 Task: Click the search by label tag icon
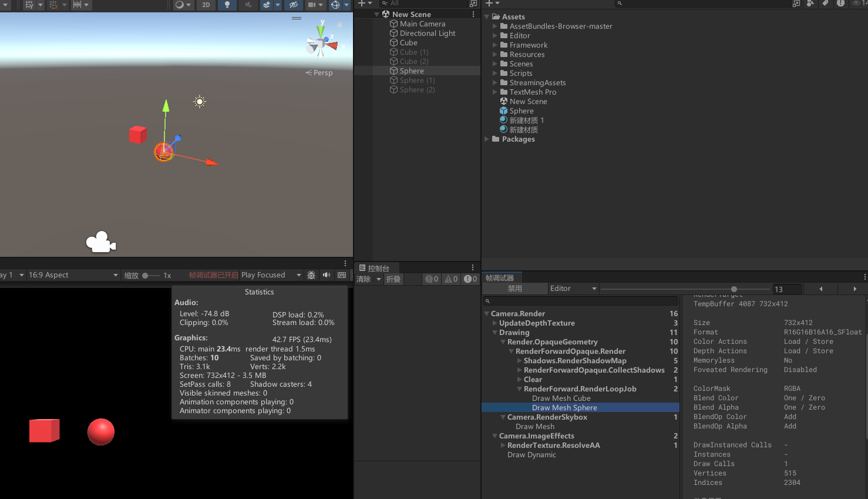pyautogui.click(x=825, y=4)
